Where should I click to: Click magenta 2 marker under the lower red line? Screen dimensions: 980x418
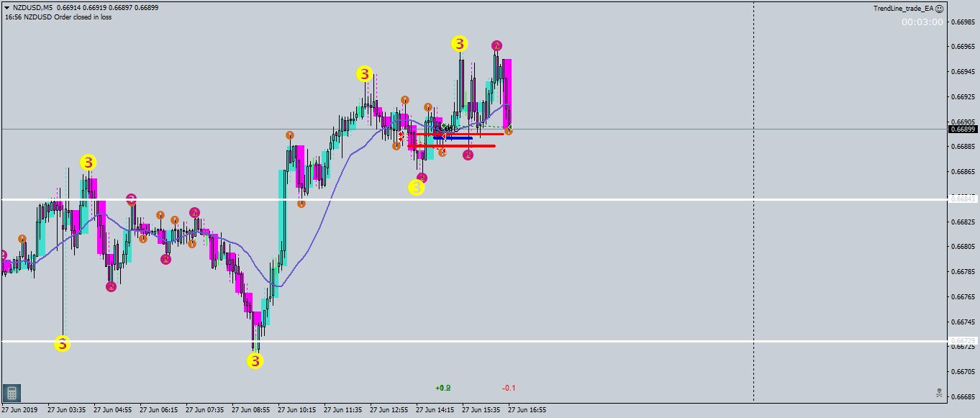click(x=468, y=155)
